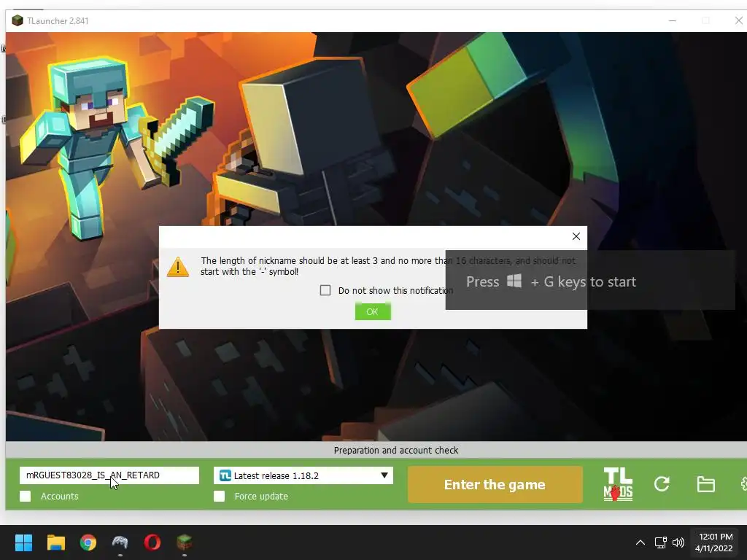Click the 'Press Win + G keys' overlay
The width and height of the screenshot is (747, 560).
[x=590, y=280]
